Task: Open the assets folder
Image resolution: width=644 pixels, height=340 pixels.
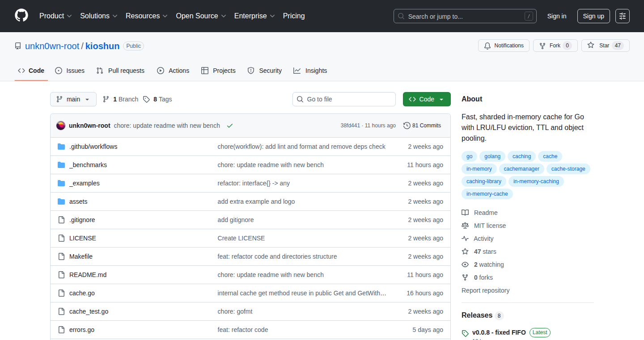Action: tap(78, 201)
